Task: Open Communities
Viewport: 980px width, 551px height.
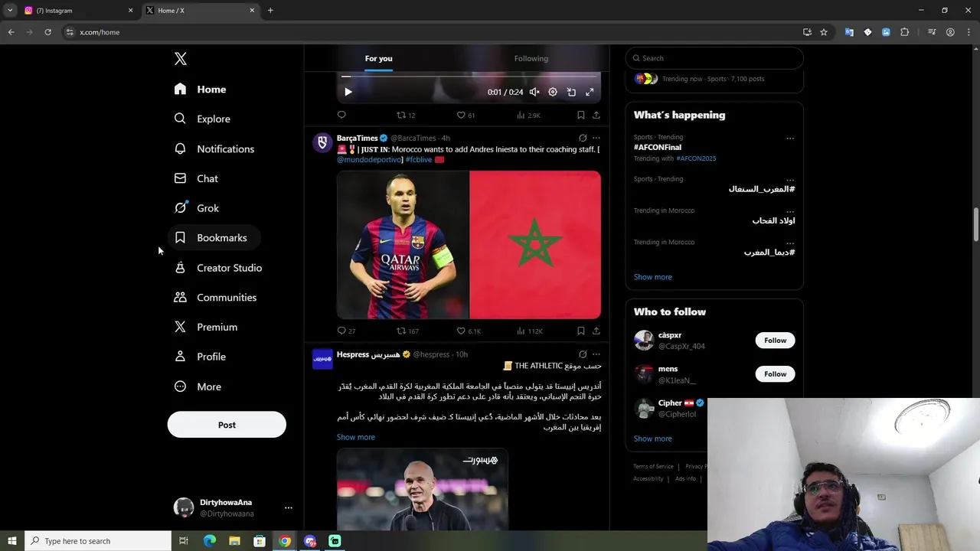Action: click(x=215, y=298)
